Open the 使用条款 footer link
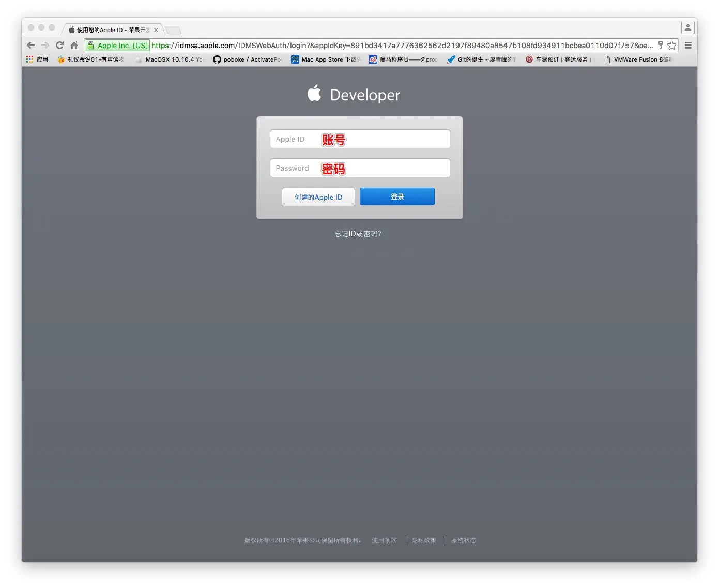The height and width of the screenshot is (588, 719). (384, 540)
